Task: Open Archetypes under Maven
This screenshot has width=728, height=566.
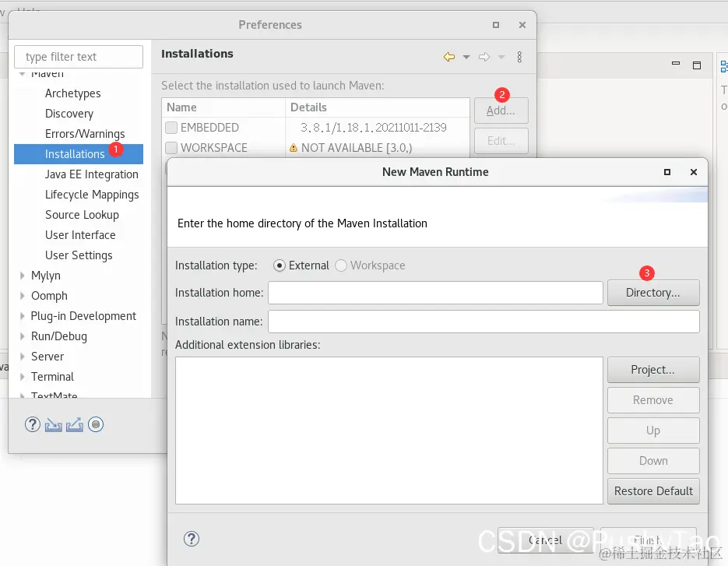Action: pyautogui.click(x=73, y=93)
